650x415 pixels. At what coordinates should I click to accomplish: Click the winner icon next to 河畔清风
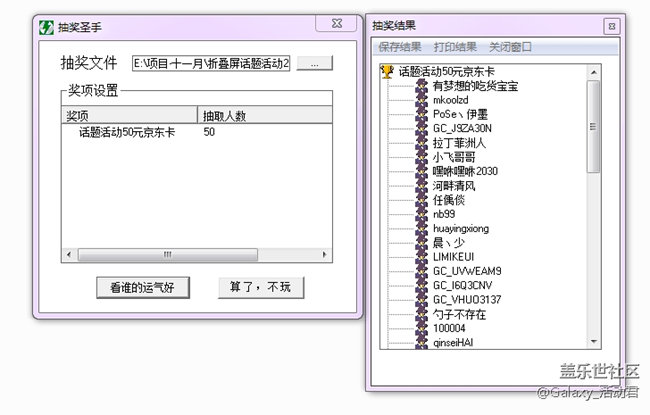422,186
